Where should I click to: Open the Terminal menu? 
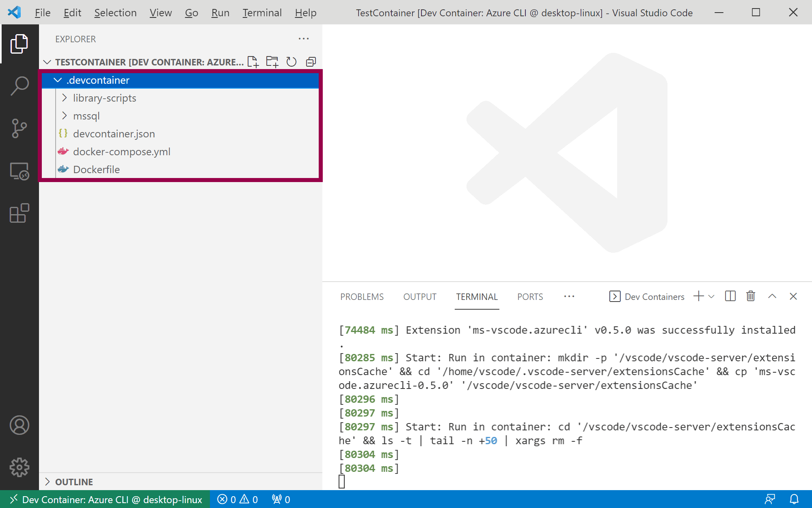click(x=262, y=13)
